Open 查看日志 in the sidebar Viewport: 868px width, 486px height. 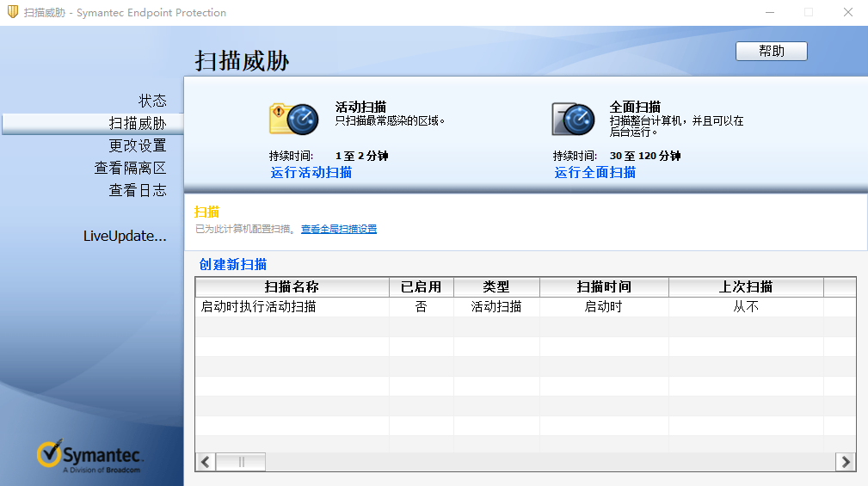pyautogui.click(x=137, y=191)
